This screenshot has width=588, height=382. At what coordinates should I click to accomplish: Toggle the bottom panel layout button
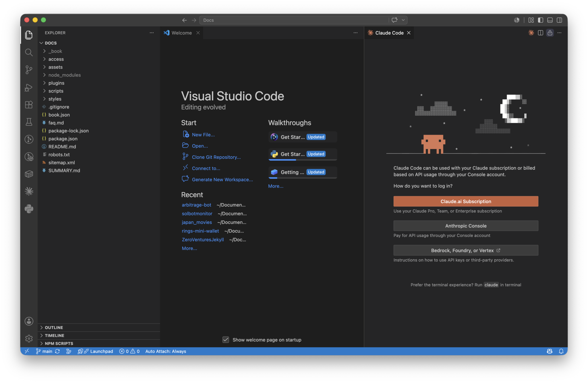[x=550, y=20]
